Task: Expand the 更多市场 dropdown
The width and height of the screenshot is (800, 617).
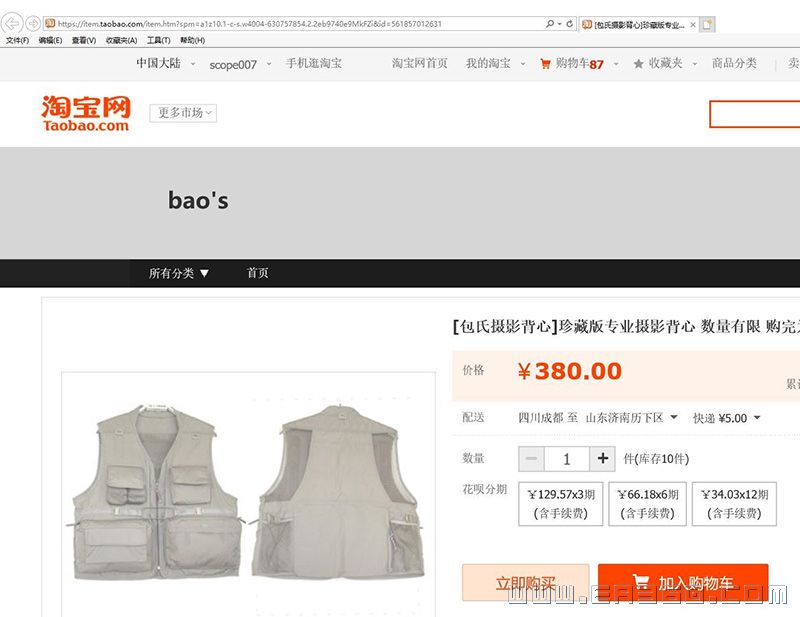Action: click(183, 113)
